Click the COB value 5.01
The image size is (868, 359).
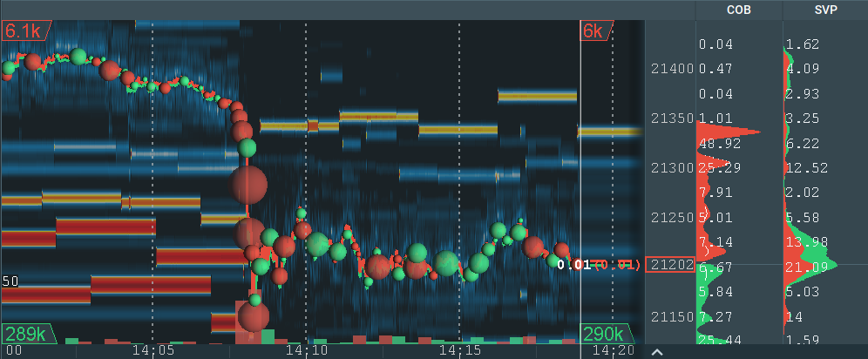click(x=715, y=217)
